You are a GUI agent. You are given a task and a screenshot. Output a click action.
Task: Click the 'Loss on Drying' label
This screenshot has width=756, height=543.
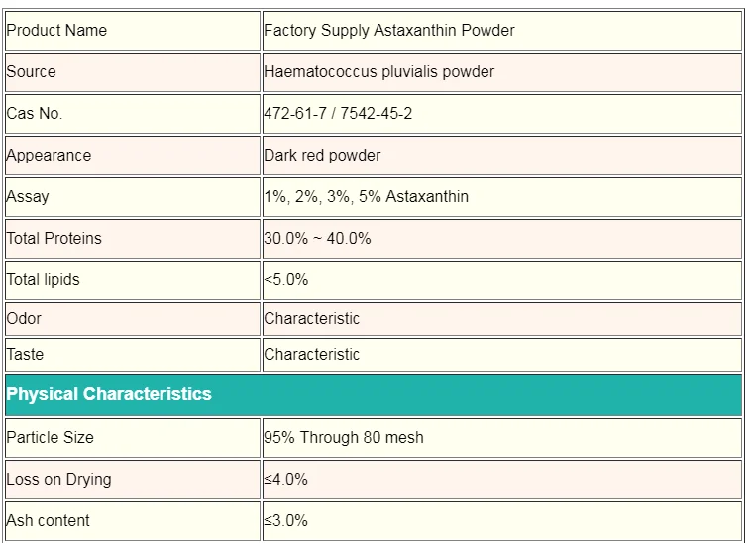[58, 479]
